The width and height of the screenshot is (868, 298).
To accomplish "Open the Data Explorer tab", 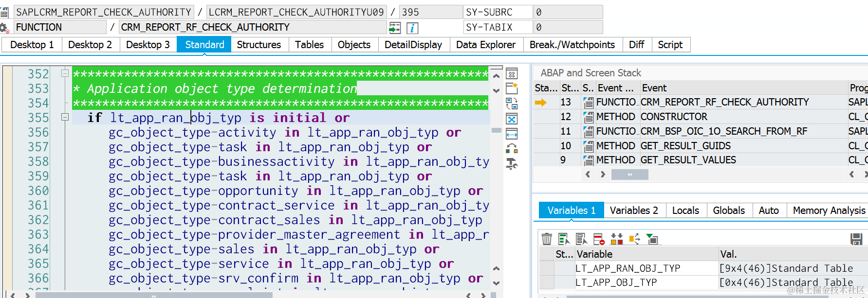I will (x=486, y=45).
